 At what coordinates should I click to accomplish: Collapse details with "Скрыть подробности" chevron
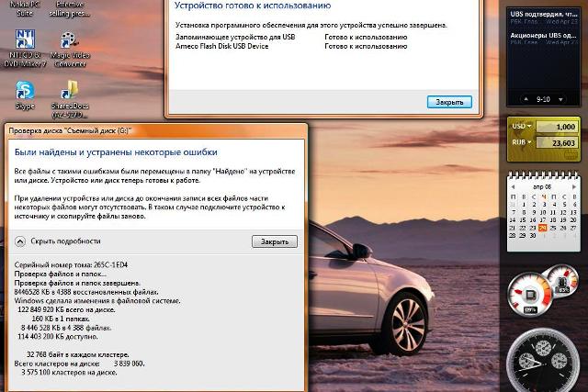[x=20, y=241]
